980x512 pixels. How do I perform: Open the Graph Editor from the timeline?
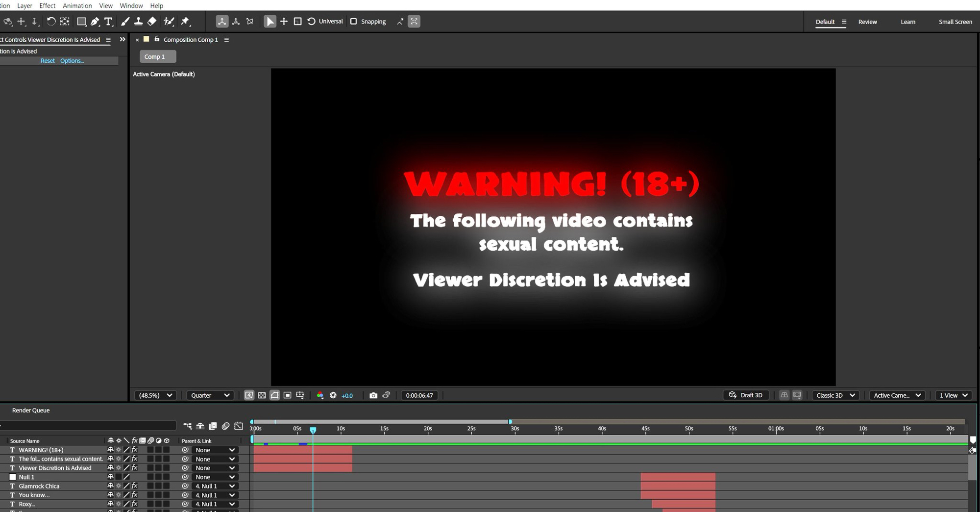[x=239, y=426]
